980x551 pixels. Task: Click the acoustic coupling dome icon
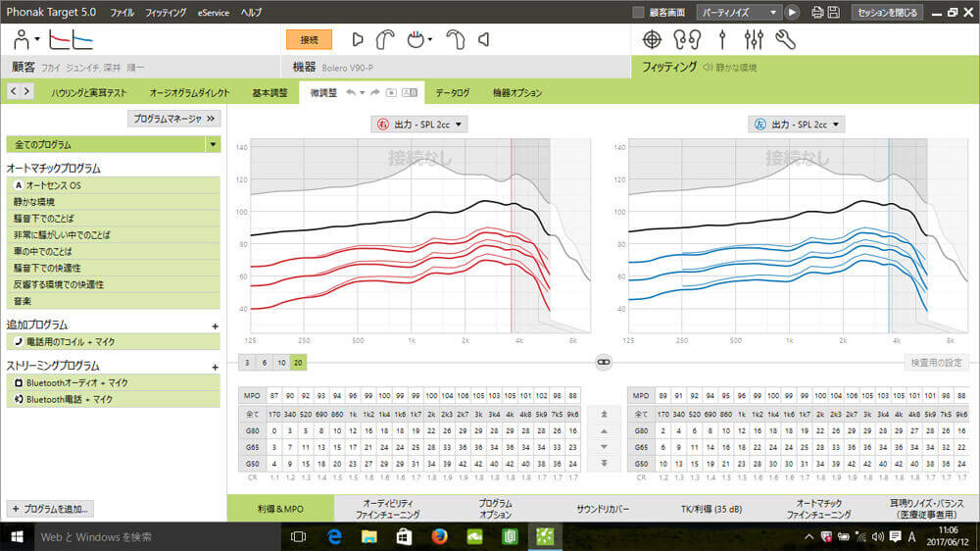(x=416, y=40)
